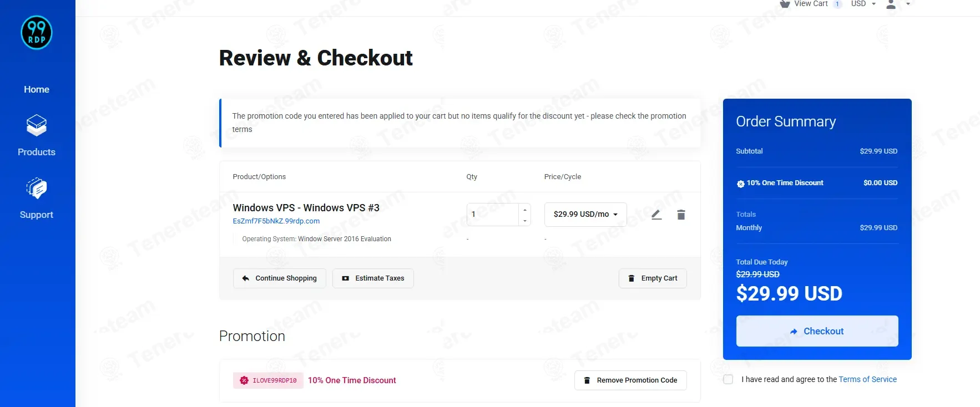Open the Products sidebar icon
Viewport: 980px width, 407px height.
tap(37, 125)
